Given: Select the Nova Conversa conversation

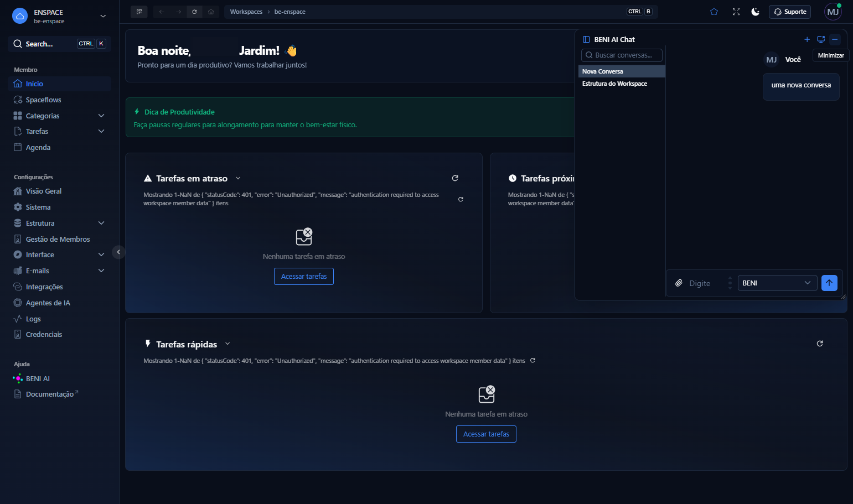Looking at the screenshot, I should pos(622,71).
